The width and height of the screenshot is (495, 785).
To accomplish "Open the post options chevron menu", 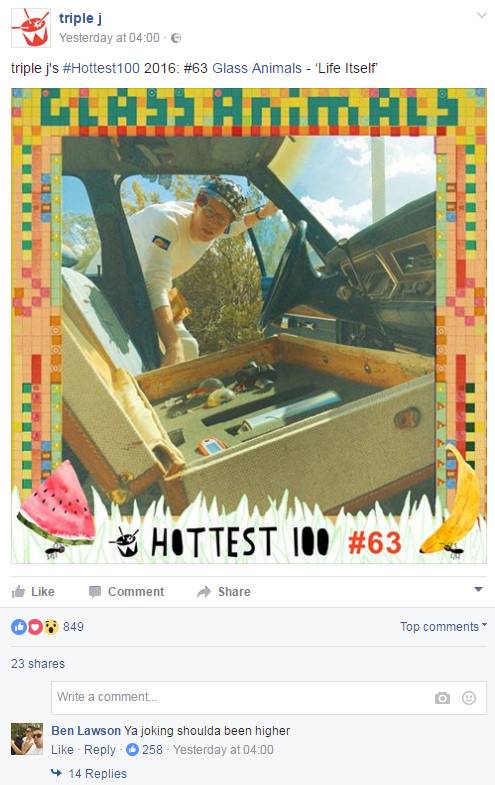I will pyautogui.click(x=481, y=16).
